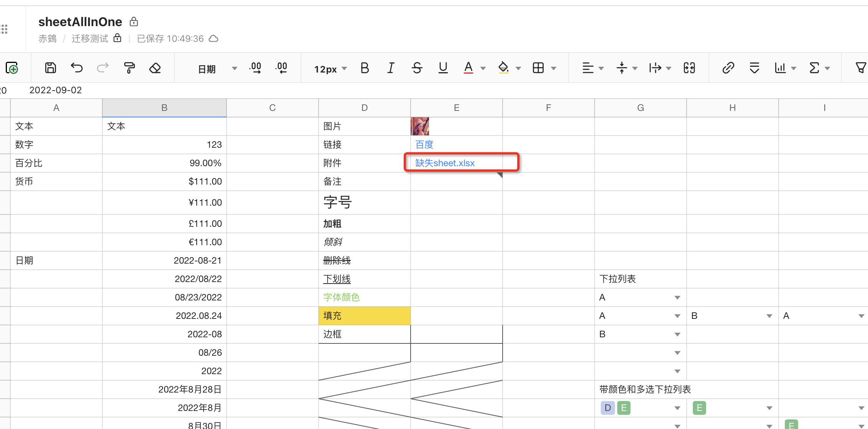Screen dimensions: 868x429
Task: Click the eraser clear-format icon
Action: click(x=155, y=68)
